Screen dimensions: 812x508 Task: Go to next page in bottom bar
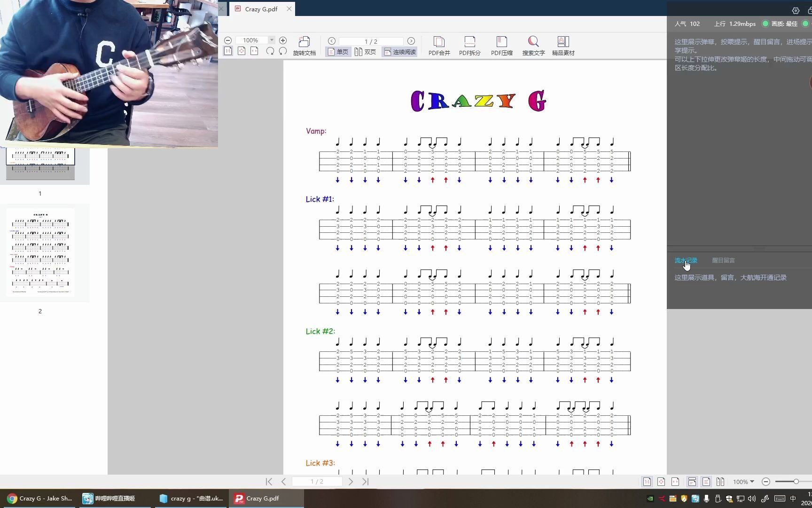(x=351, y=481)
